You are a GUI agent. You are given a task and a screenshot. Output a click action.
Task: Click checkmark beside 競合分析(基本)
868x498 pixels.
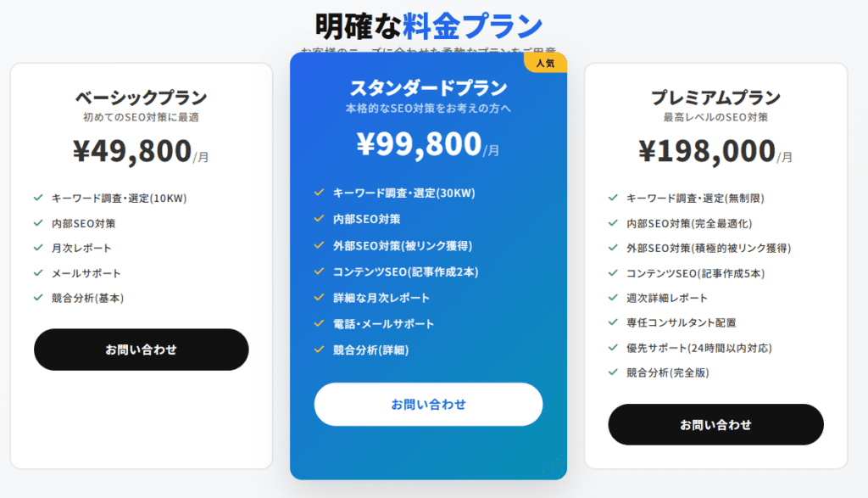point(38,297)
